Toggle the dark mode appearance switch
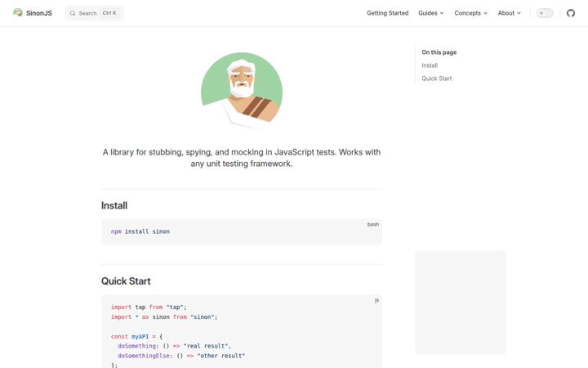 (545, 13)
